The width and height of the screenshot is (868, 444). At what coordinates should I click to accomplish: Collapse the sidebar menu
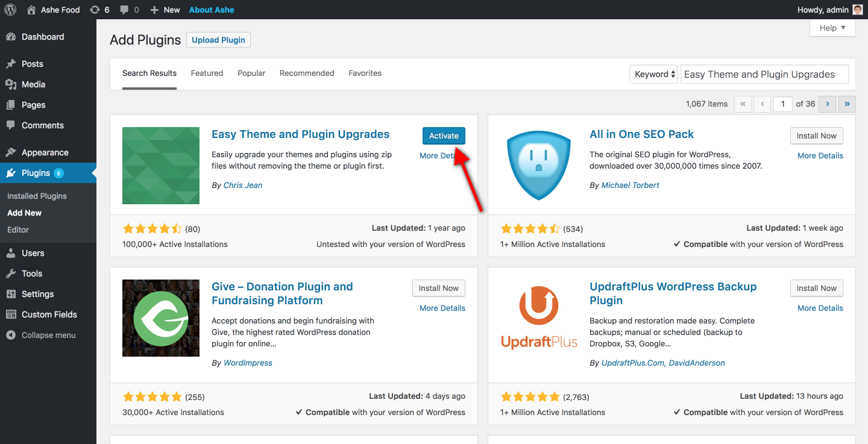coord(48,335)
